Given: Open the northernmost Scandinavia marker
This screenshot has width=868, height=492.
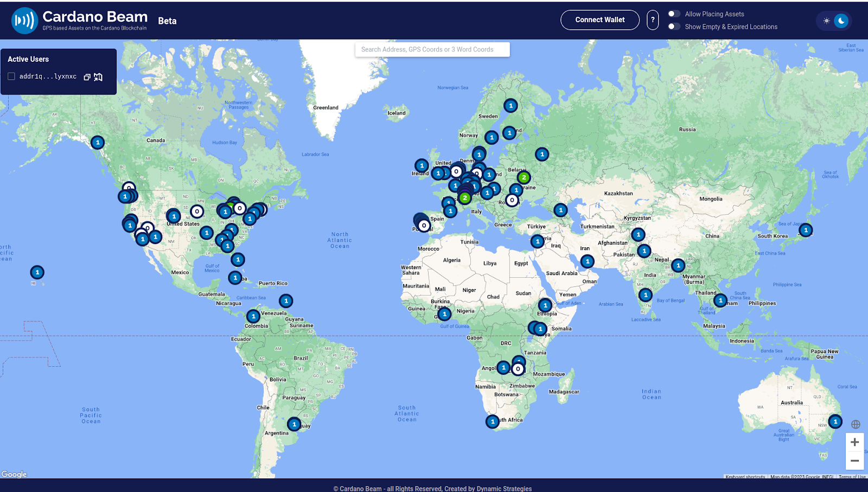Looking at the screenshot, I should click(x=510, y=106).
